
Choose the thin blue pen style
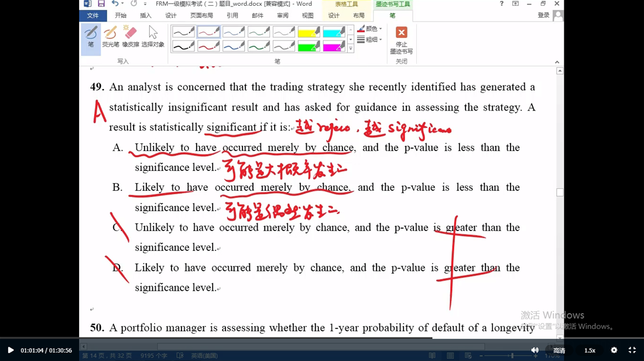(233, 32)
